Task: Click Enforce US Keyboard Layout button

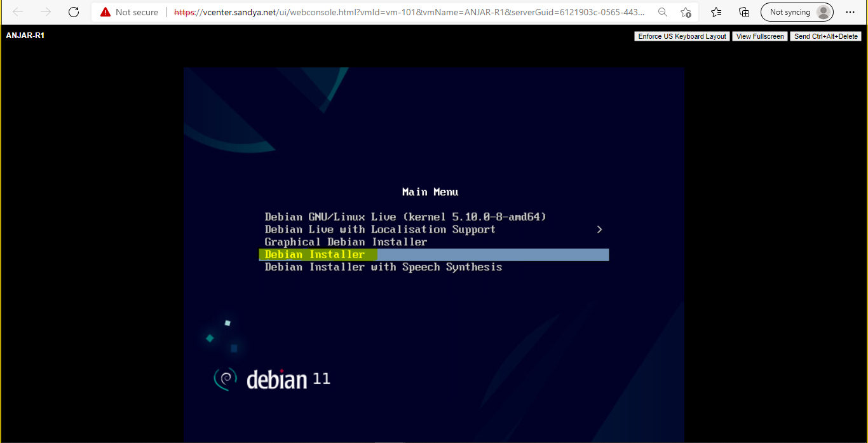Action: [x=682, y=36]
